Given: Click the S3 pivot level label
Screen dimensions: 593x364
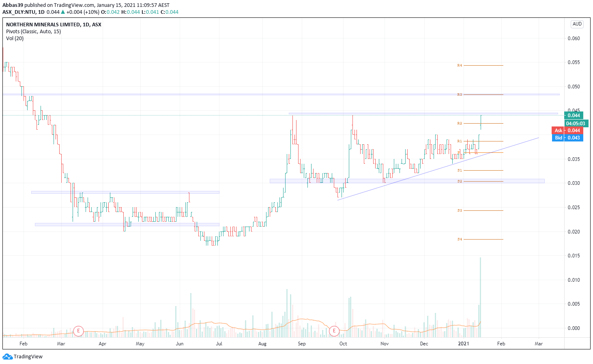Looking at the screenshot, I should [460, 210].
